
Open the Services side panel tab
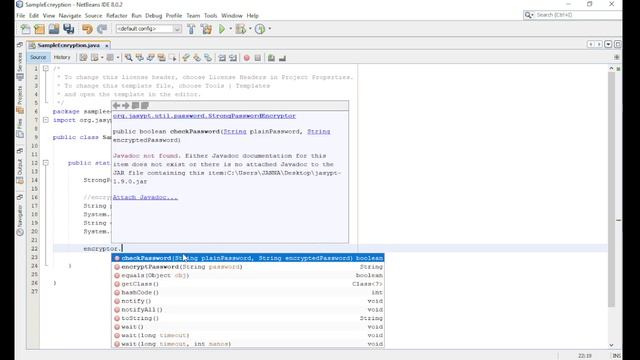coord(20,67)
